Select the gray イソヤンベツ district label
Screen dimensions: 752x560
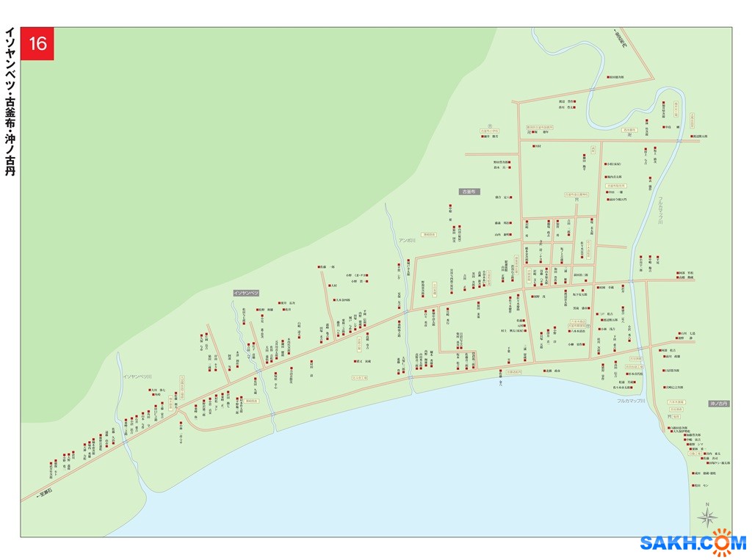246,293
